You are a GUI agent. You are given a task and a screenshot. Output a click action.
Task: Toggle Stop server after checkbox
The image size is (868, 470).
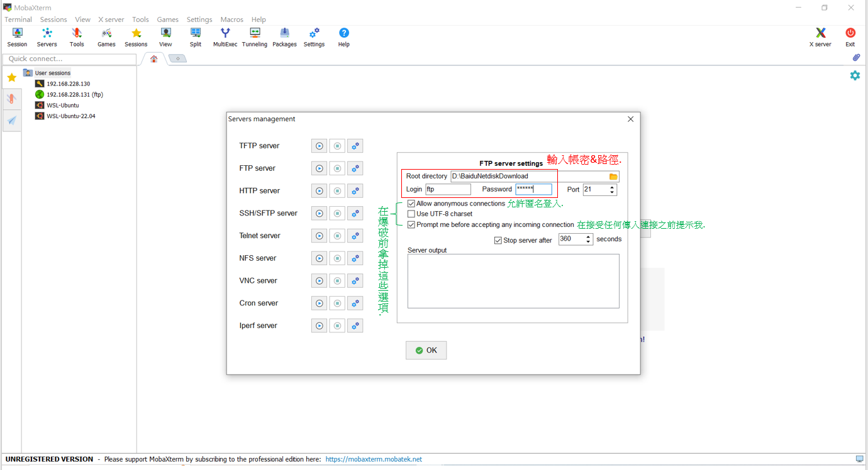(x=498, y=241)
